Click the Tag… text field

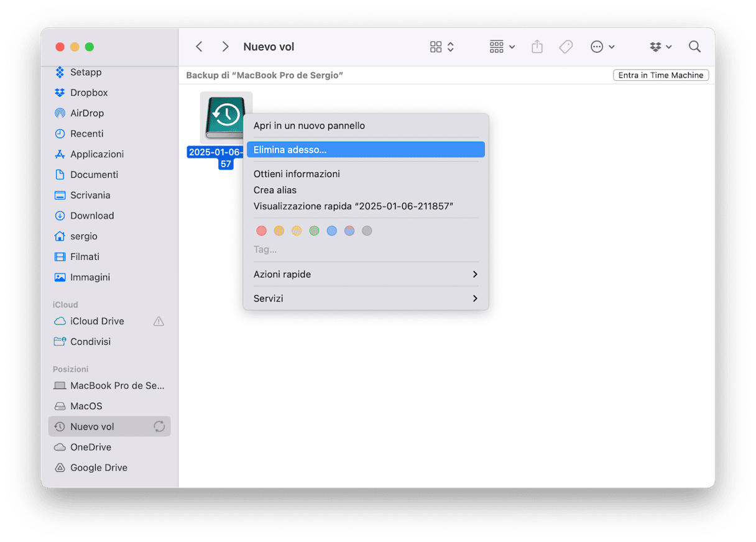coord(265,249)
